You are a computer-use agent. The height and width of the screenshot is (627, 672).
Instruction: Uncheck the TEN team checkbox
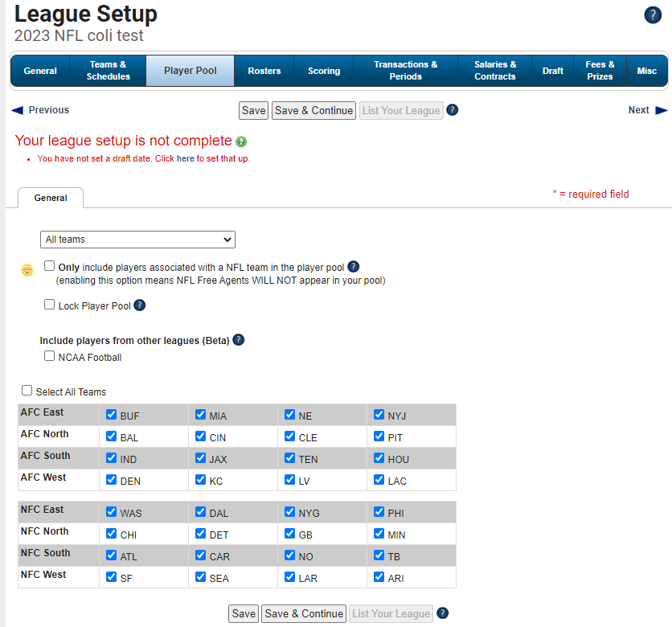click(289, 457)
